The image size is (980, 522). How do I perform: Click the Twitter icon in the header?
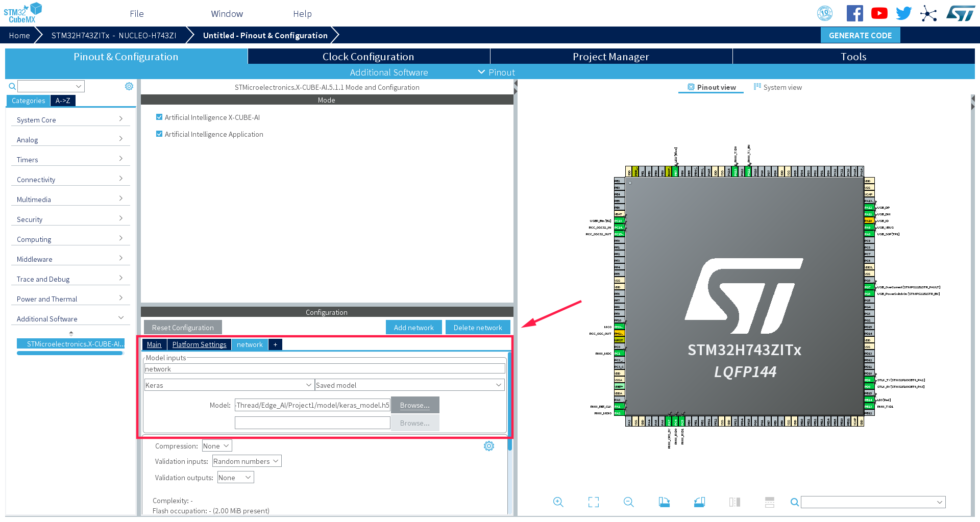(x=903, y=13)
